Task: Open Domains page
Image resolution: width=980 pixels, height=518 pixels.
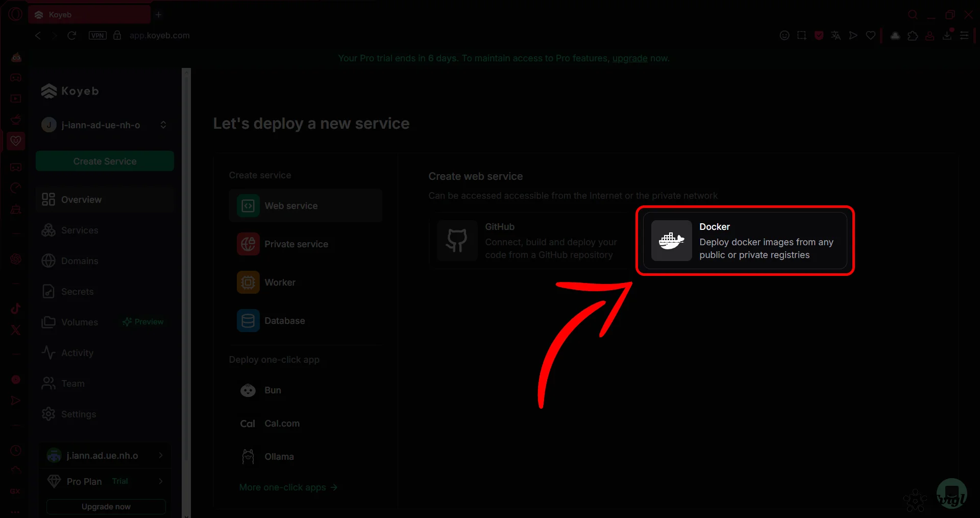Action: pyautogui.click(x=105, y=261)
